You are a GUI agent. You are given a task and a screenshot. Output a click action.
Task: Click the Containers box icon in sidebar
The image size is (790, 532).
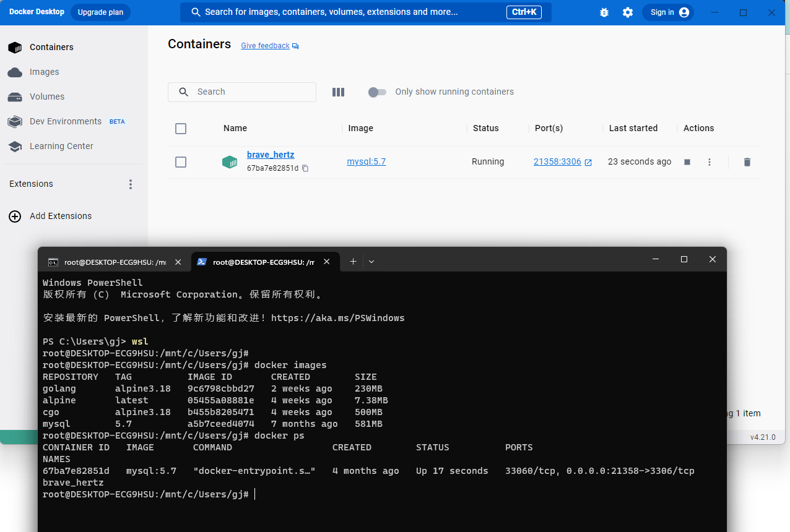pos(15,48)
